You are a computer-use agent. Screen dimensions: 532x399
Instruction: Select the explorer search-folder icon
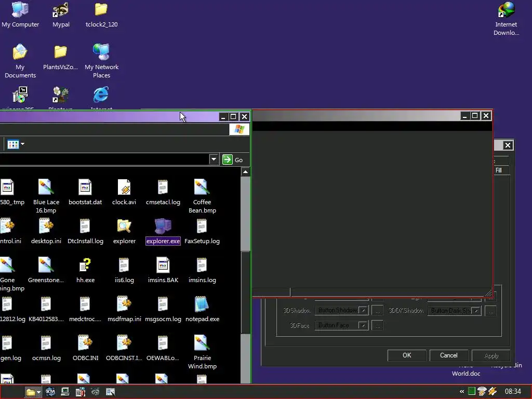pyautogui.click(x=124, y=231)
